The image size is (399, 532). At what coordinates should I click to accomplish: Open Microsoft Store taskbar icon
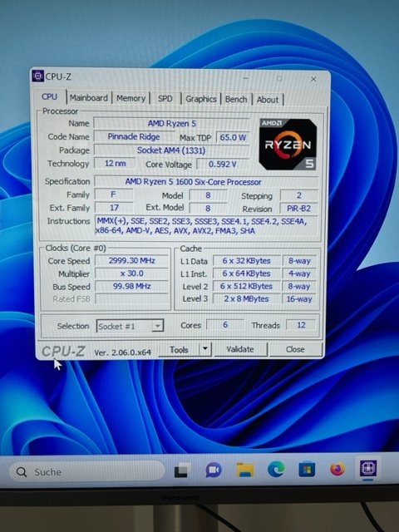[x=307, y=469]
